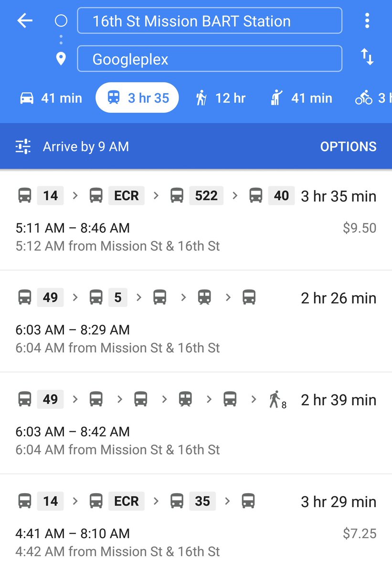Select the ride hailing 41 min icon

click(277, 98)
